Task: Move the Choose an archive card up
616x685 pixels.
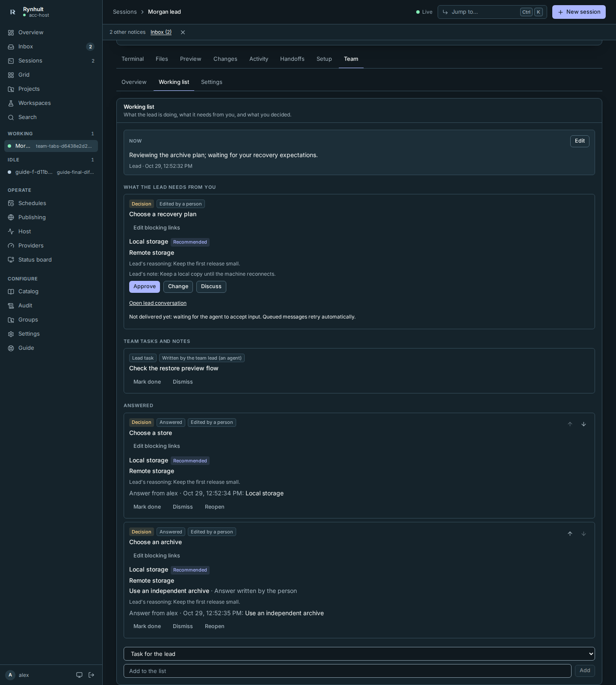Action: 570,534
